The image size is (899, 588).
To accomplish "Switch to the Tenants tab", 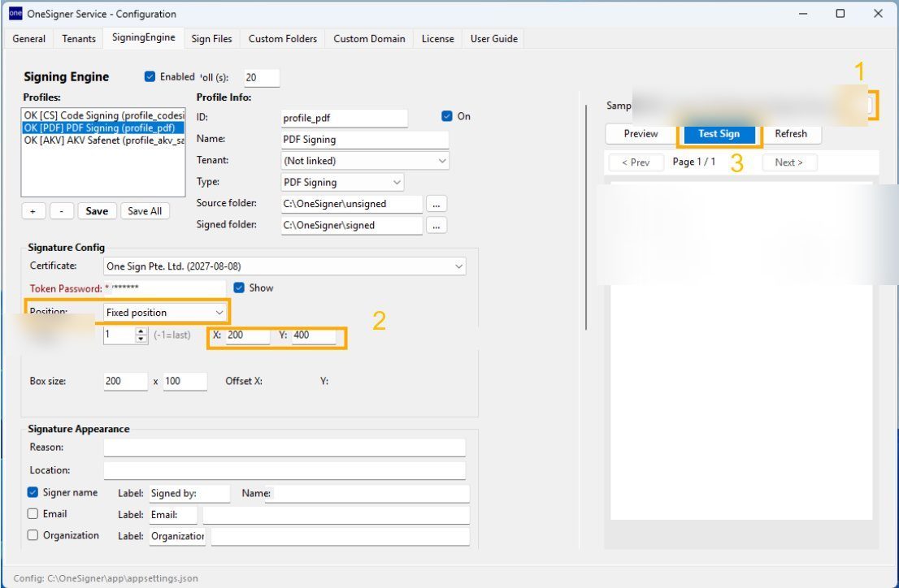I will [79, 38].
